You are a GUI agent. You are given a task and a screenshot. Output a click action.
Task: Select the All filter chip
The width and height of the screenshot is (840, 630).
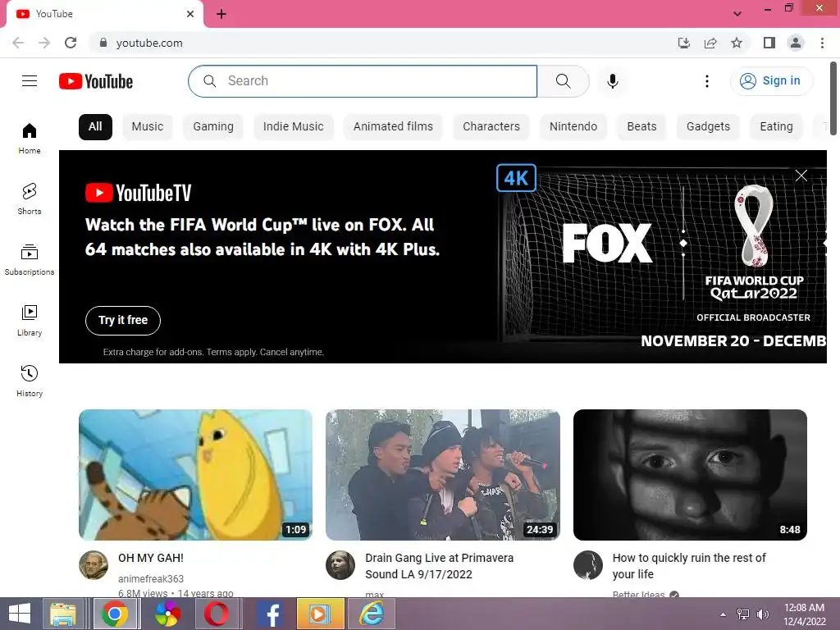[x=95, y=127]
